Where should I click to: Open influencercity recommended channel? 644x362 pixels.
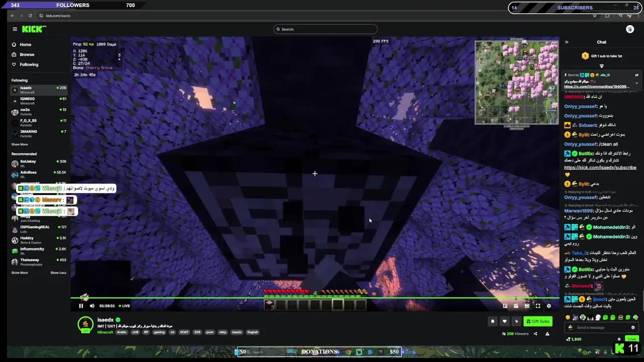coord(39,251)
